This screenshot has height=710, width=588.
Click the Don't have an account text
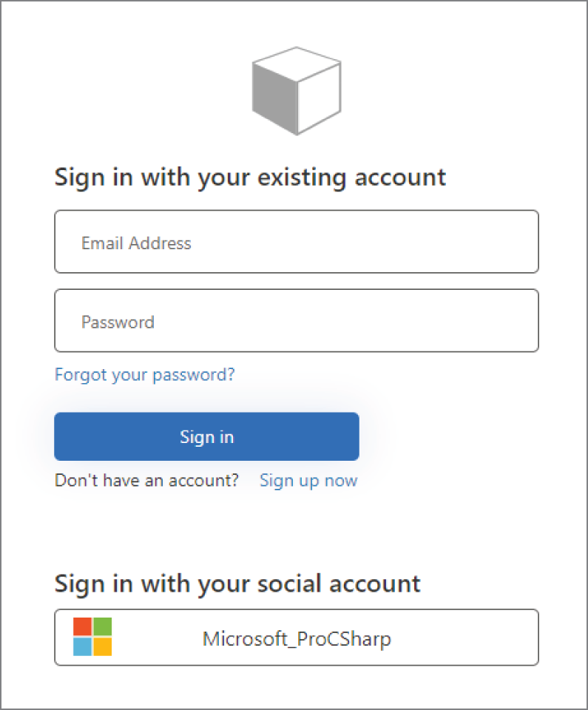[146, 481]
